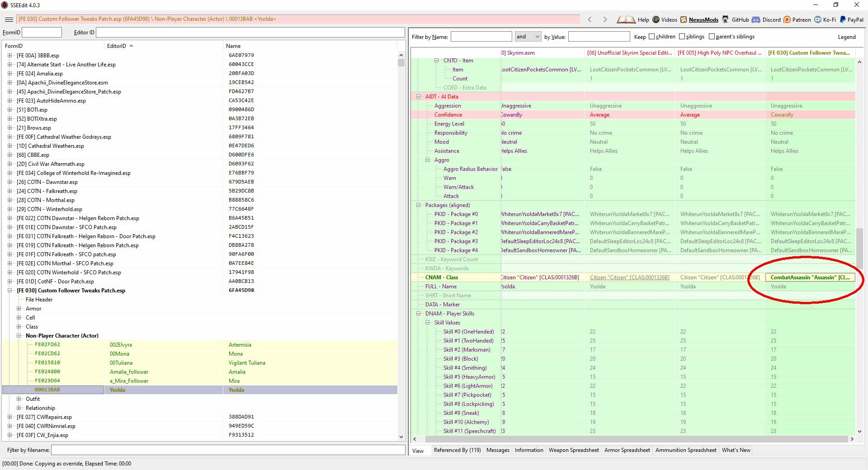Image resolution: width=868 pixels, height=470 pixels.
Task: Collapse the DNAM - Player Skills section
Action: 419,313
